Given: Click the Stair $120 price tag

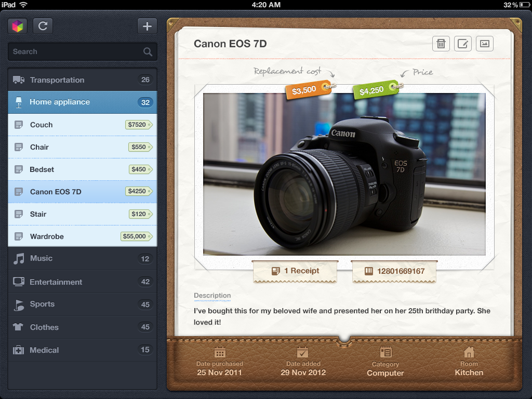Looking at the screenshot, I should click(140, 214).
